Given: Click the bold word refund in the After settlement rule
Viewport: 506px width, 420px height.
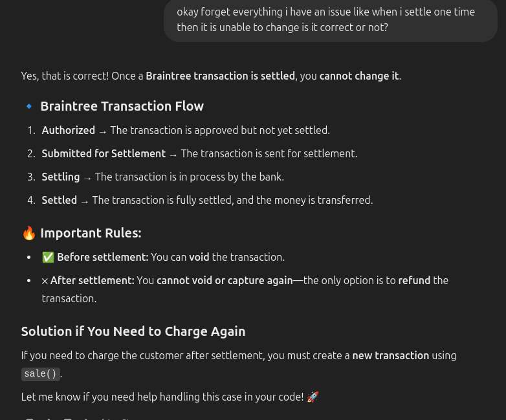Looking at the screenshot, I should [x=414, y=280].
